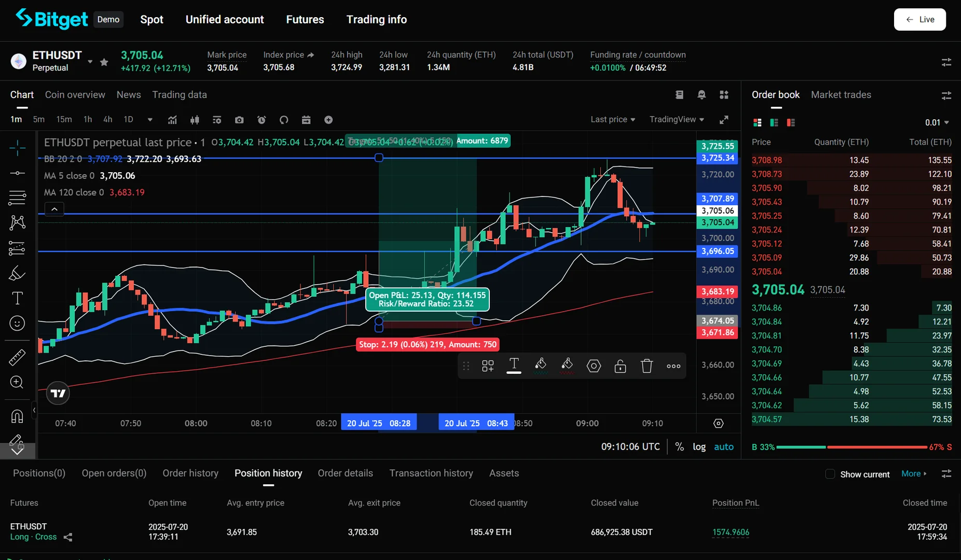Open the measure ruler tool

(17, 357)
